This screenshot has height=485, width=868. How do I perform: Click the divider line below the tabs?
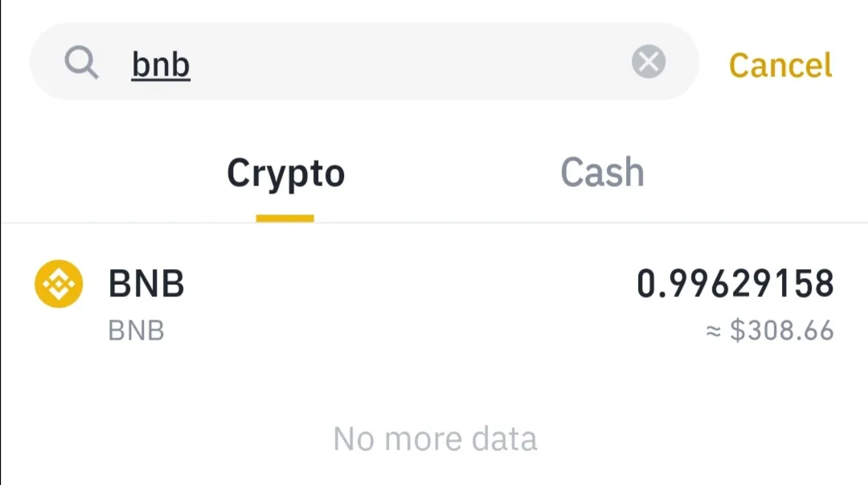(x=434, y=223)
